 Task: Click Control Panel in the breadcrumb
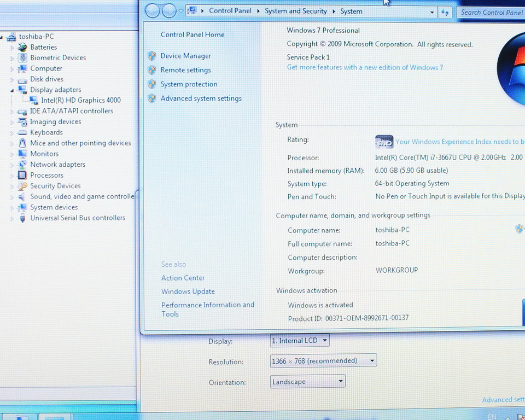click(x=230, y=11)
